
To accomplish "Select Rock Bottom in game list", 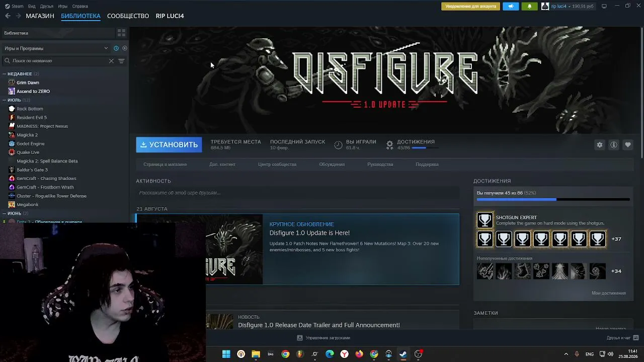I will tap(30, 109).
